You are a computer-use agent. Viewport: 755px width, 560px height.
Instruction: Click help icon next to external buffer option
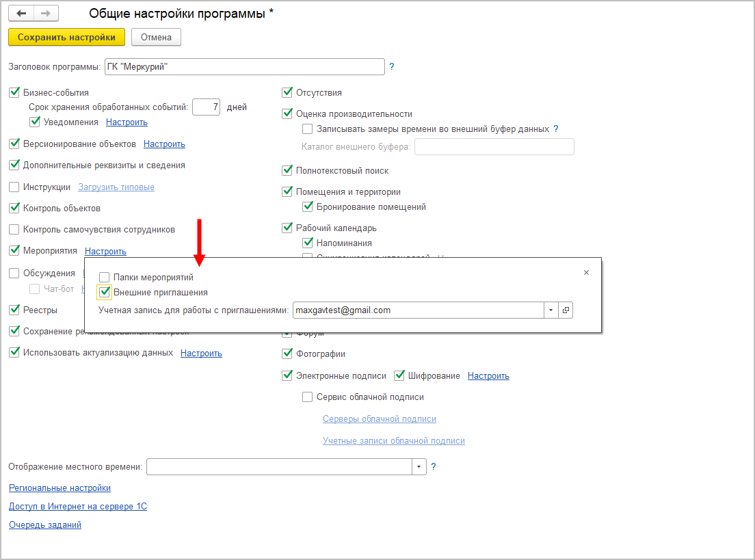click(556, 129)
